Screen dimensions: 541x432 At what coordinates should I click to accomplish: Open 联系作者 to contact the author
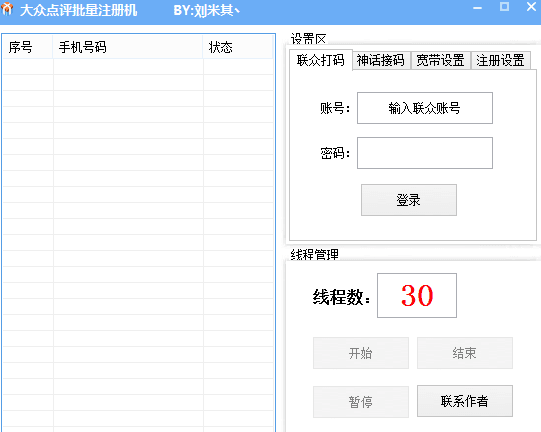coord(465,401)
